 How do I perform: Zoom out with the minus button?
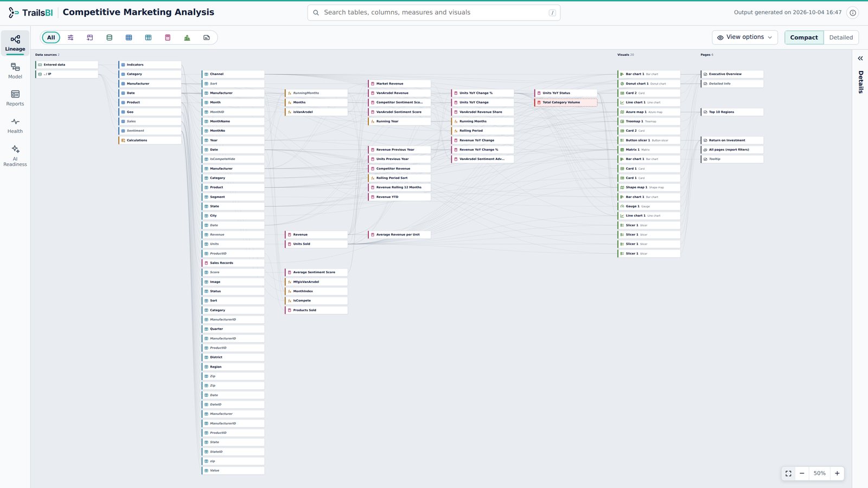(802, 473)
